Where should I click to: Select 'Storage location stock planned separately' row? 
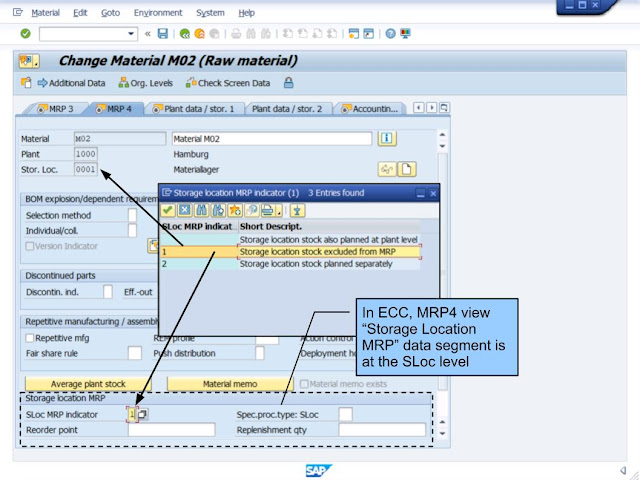[x=291, y=264]
